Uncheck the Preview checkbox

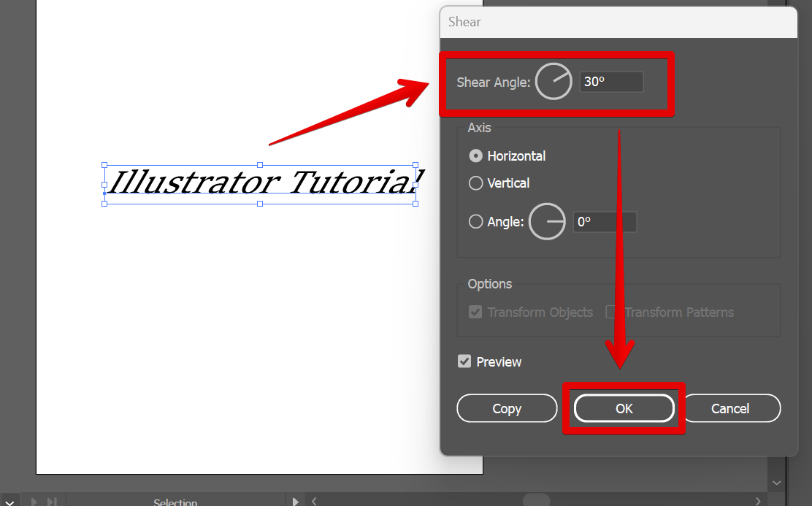coord(465,361)
